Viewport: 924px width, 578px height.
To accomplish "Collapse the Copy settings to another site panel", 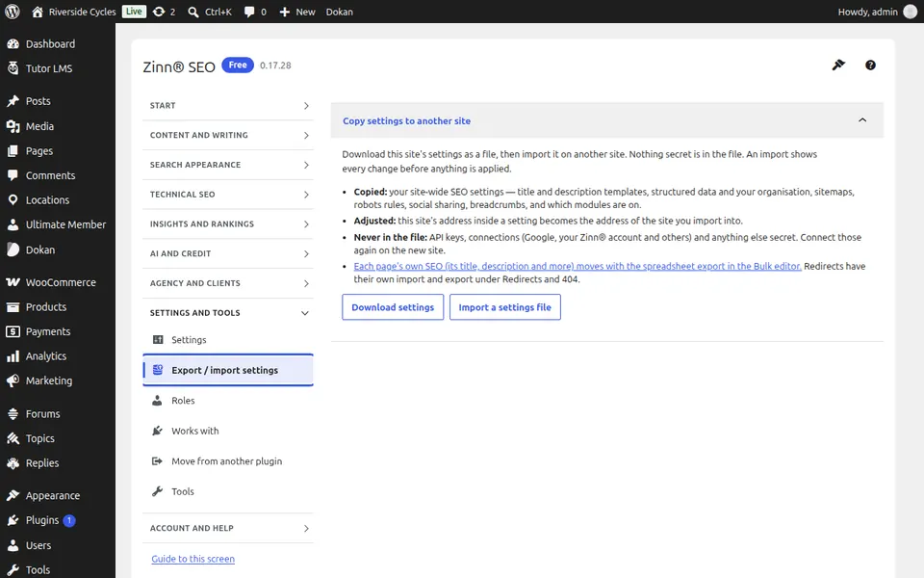I will click(x=862, y=120).
